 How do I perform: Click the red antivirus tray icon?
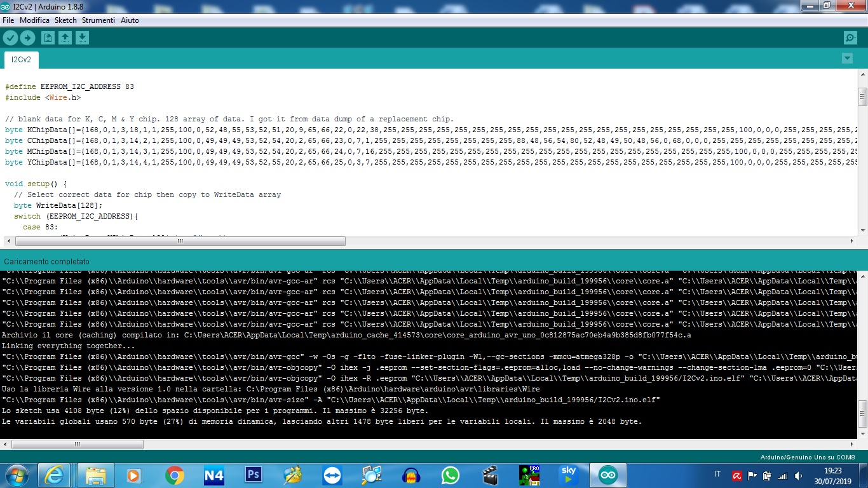(737, 475)
